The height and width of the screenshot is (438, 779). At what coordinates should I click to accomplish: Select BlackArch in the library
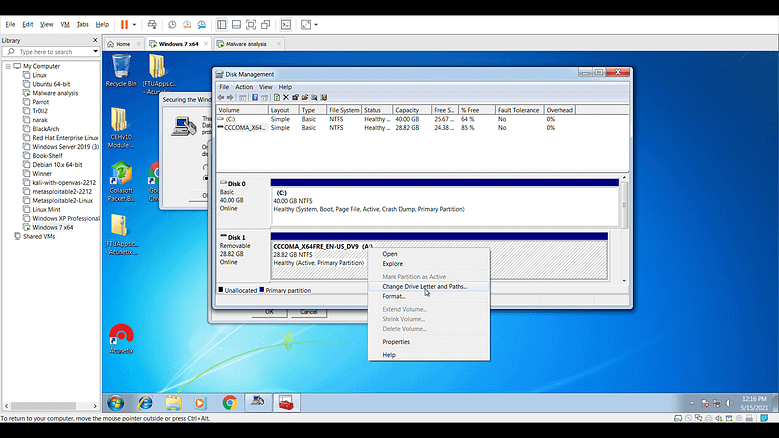[x=46, y=129]
